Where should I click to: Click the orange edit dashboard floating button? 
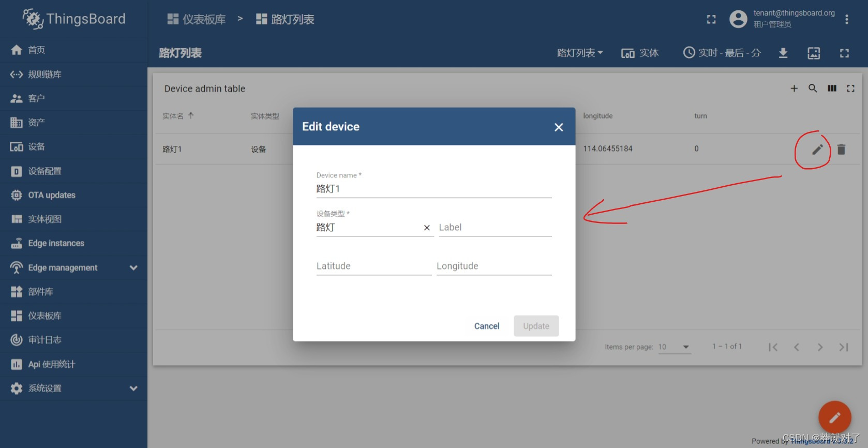[834, 417]
